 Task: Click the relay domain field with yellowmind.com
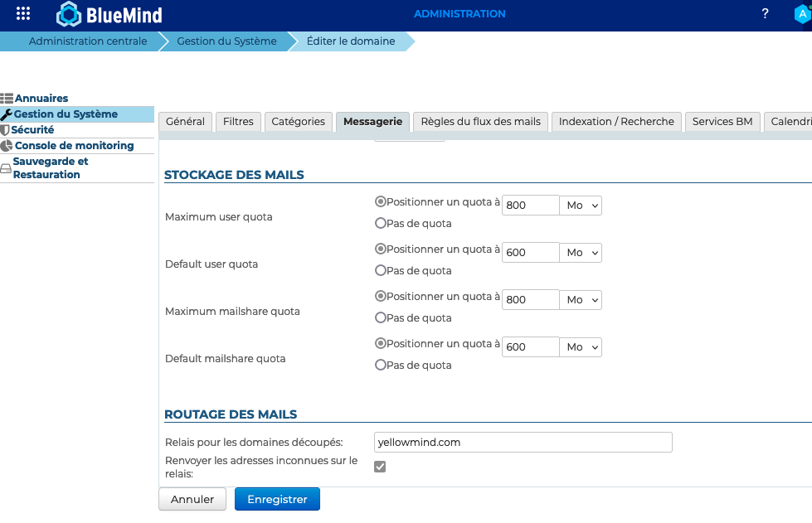(x=523, y=443)
